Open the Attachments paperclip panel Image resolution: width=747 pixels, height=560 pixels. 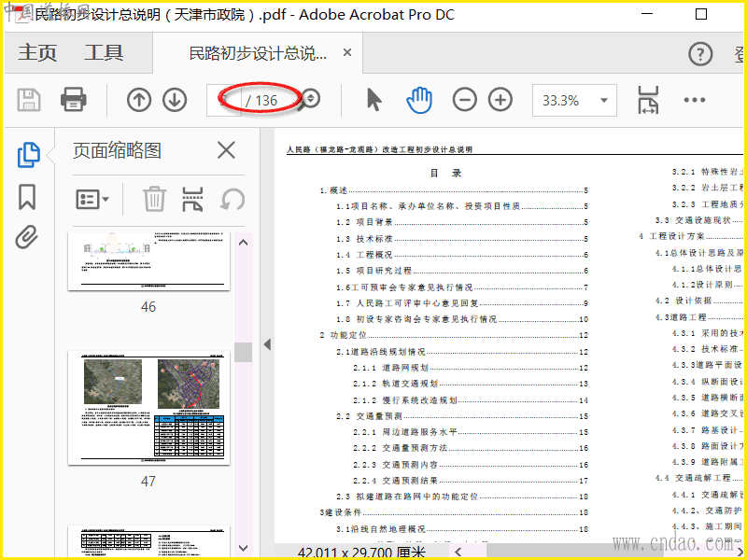[27, 237]
